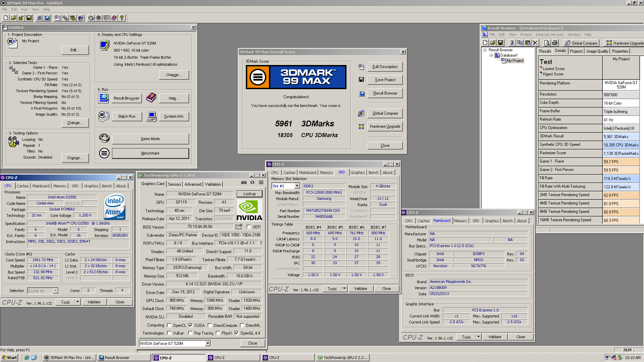Click the New project icon in 3DMark toolbar
The width and height of the screenshot is (644, 362).
pyautogui.click(x=6, y=18)
